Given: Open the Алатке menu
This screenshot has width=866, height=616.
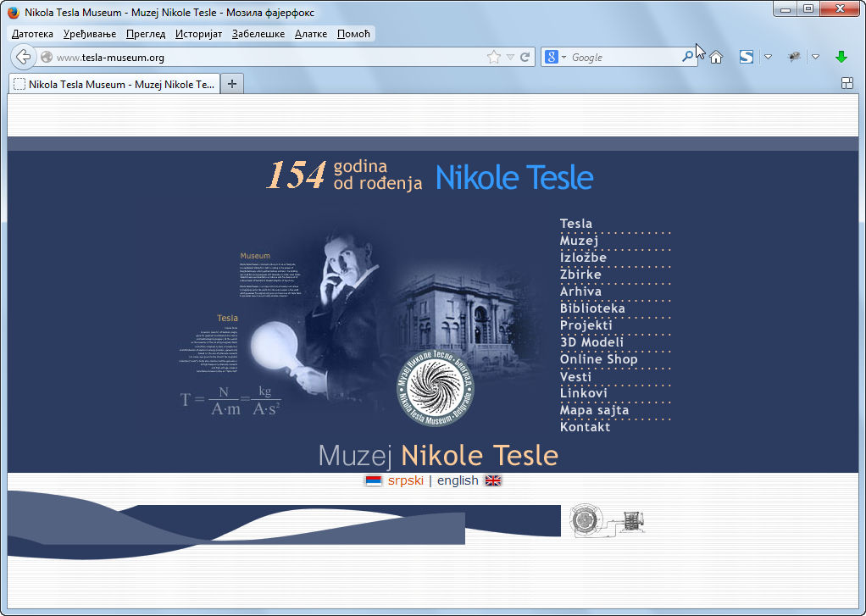Looking at the screenshot, I should (x=311, y=34).
